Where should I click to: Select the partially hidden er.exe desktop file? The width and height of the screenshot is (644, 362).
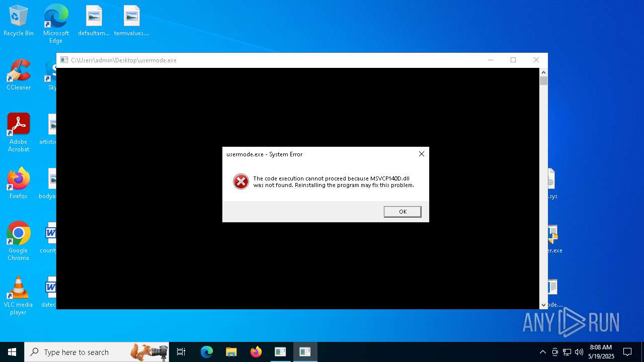click(x=555, y=239)
